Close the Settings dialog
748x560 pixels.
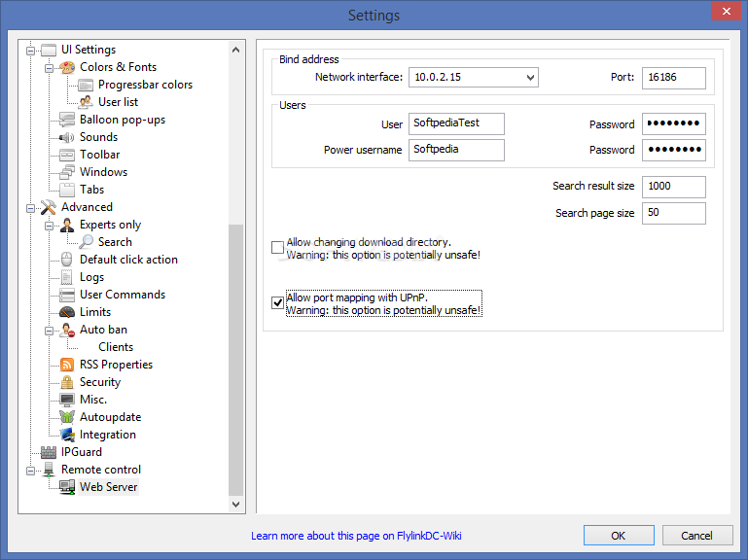point(726,11)
